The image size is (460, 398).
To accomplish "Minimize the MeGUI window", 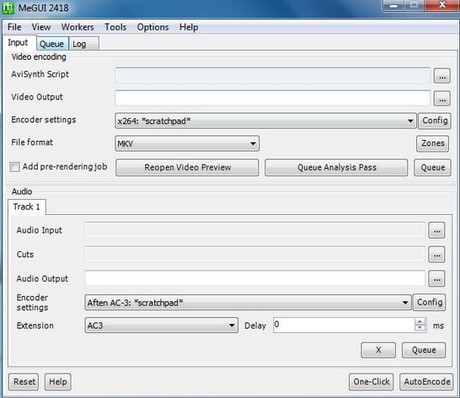I will click(394, 5).
